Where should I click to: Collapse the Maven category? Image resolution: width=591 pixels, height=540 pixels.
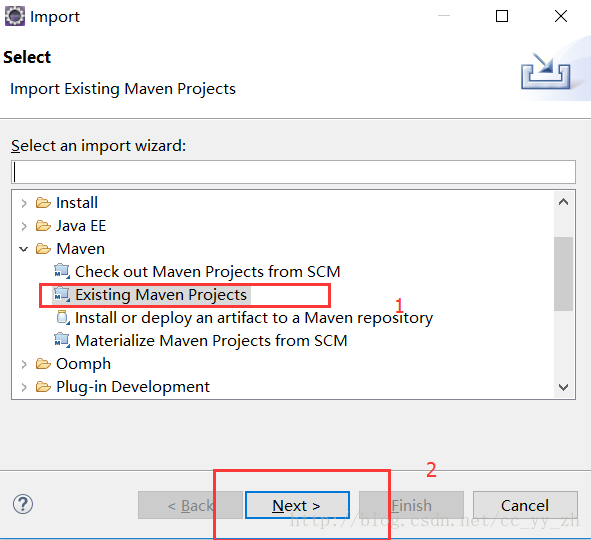click(24, 249)
